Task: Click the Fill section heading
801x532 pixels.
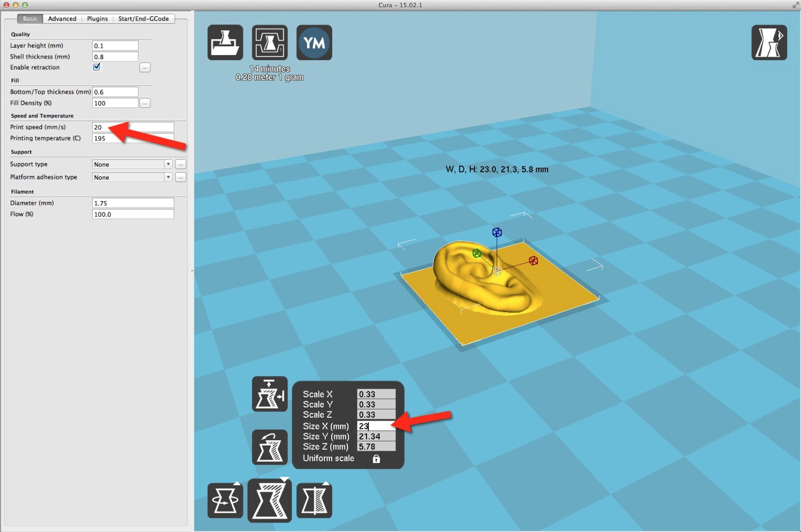Action: [x=15, y=80]
